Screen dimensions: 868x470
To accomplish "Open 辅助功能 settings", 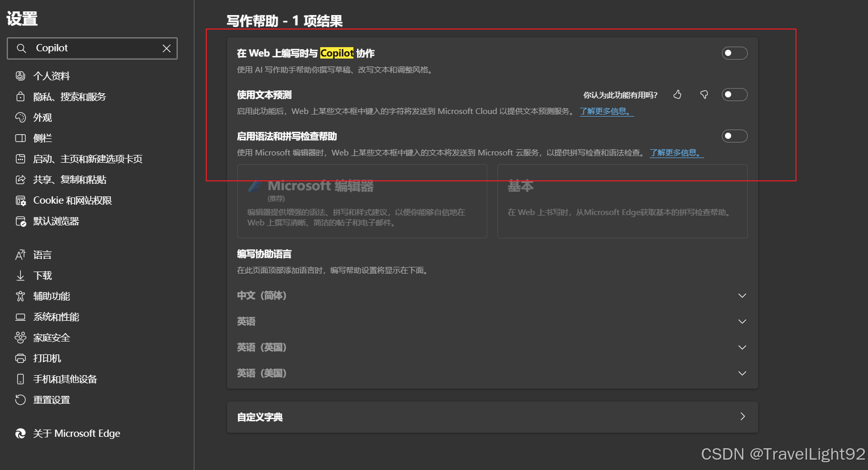I will (52, 296).
